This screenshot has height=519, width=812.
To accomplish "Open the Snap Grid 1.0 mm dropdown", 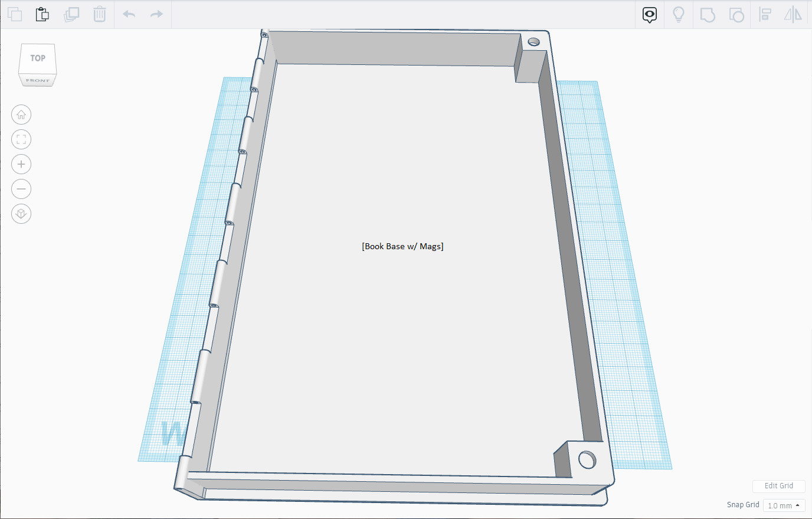I will pyautogui.click(x=784, y=505).
